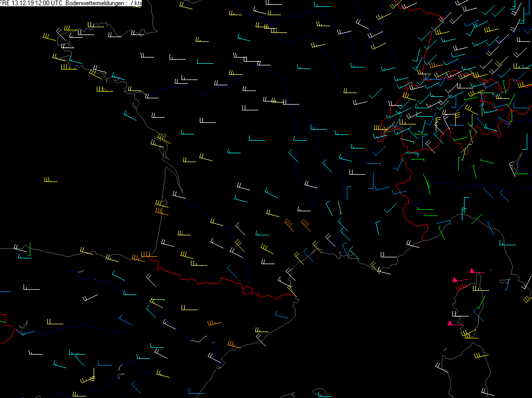Click the red wind barb on northwestern Corsica

point(461,286)
